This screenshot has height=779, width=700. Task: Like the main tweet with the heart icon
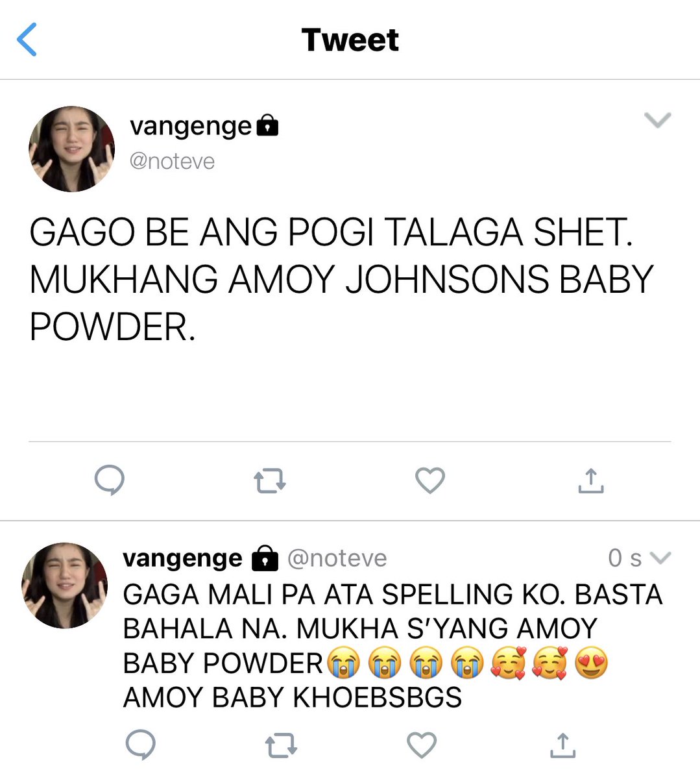tap(430, 480)
